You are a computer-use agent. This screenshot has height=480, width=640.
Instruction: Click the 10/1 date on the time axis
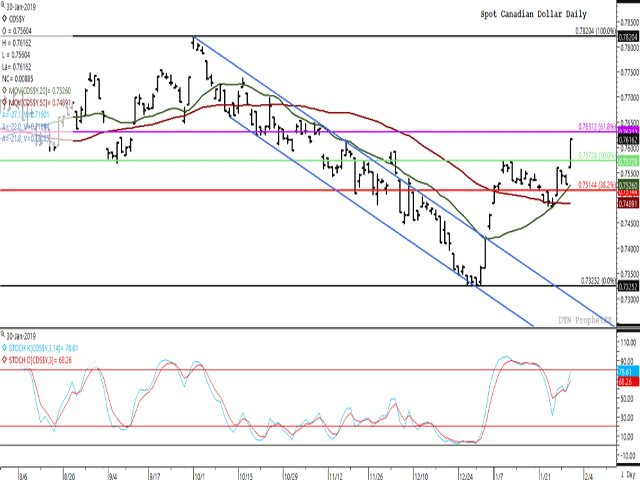click(200, 476)
